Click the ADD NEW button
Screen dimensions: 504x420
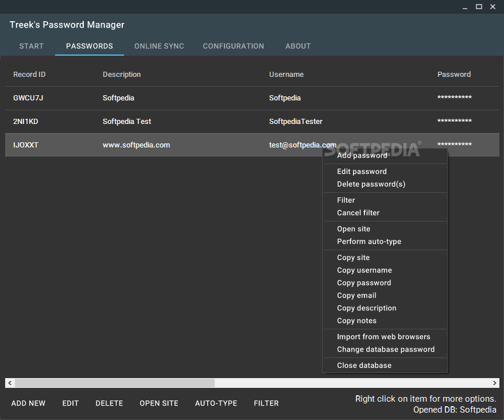click(28, 403)
